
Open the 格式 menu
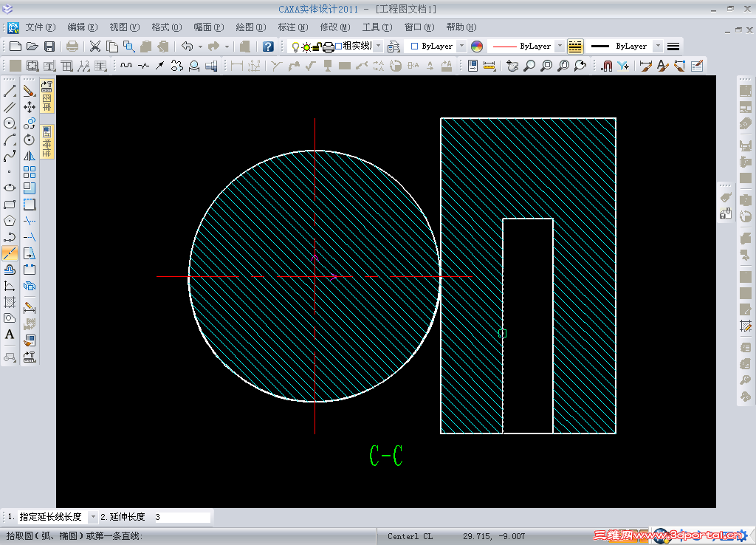click(166, 27)
